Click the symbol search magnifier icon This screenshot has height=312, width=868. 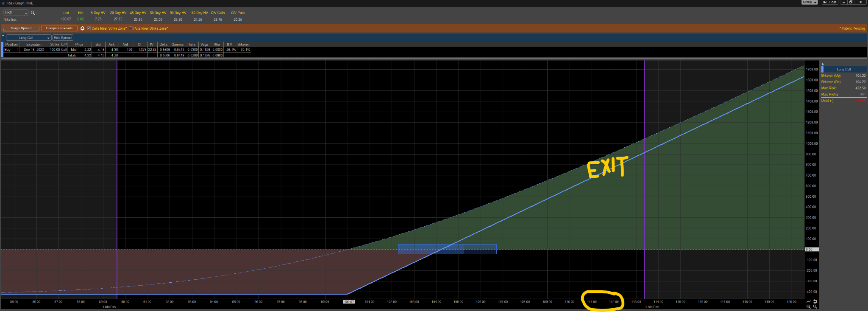tap(33, 13)
